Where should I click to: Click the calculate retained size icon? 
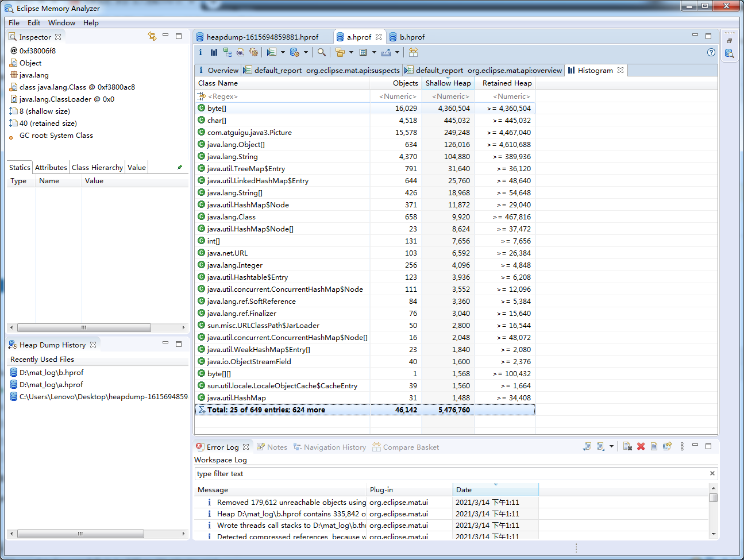click(x=363, y=52)
